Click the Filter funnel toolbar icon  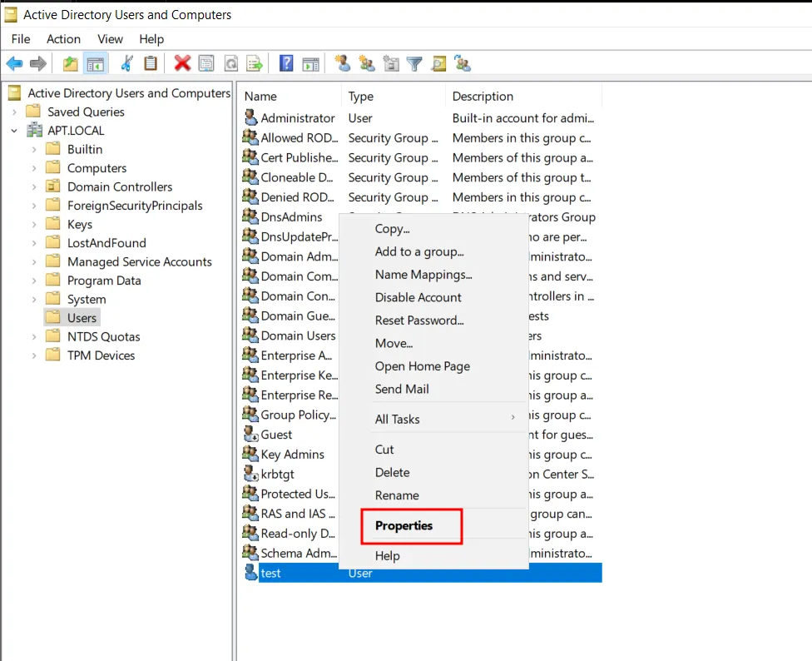click(x=414, y=64)
